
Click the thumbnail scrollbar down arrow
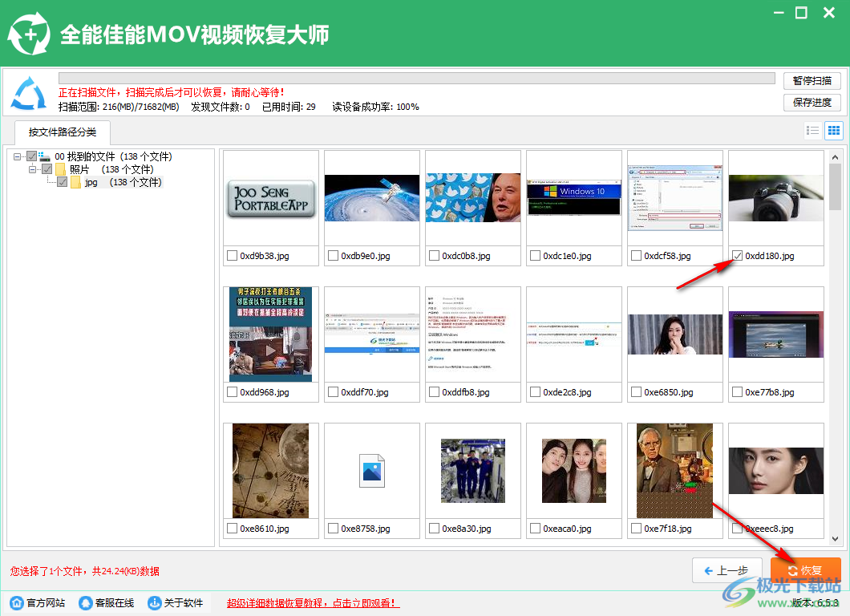point(835,539)
